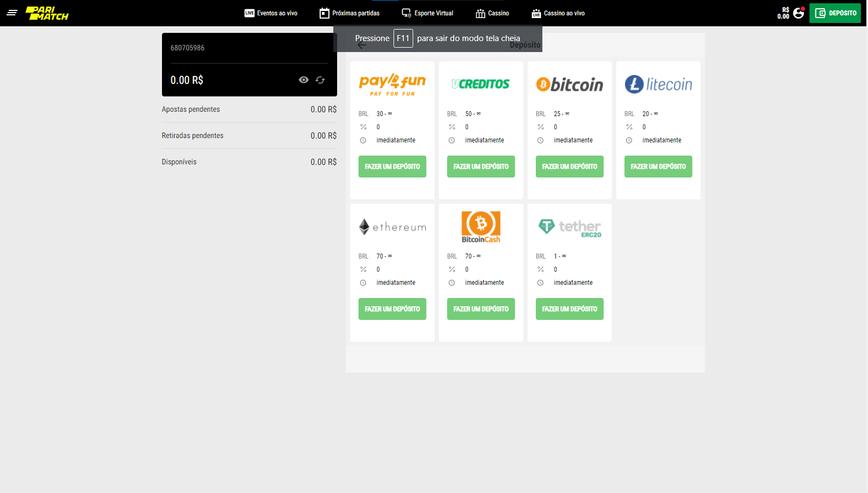The height and width of the screenshot is (493, 868).
Task: Select the Pay4Fun logo
Action: [x=392, y=84]
